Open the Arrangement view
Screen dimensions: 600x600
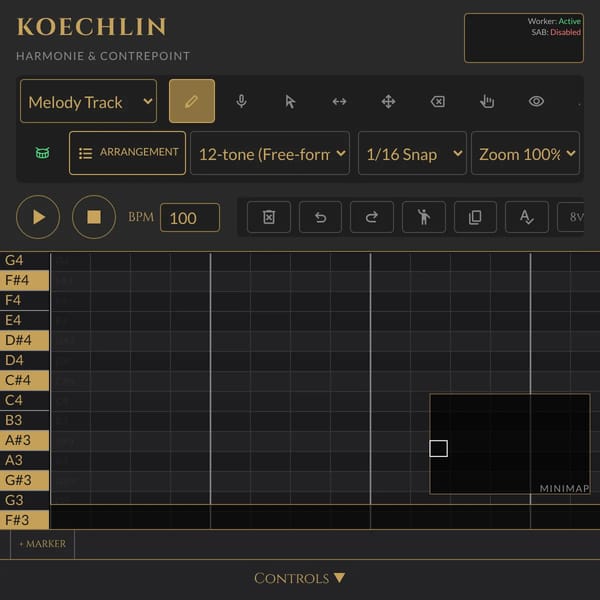click(127, 153)
